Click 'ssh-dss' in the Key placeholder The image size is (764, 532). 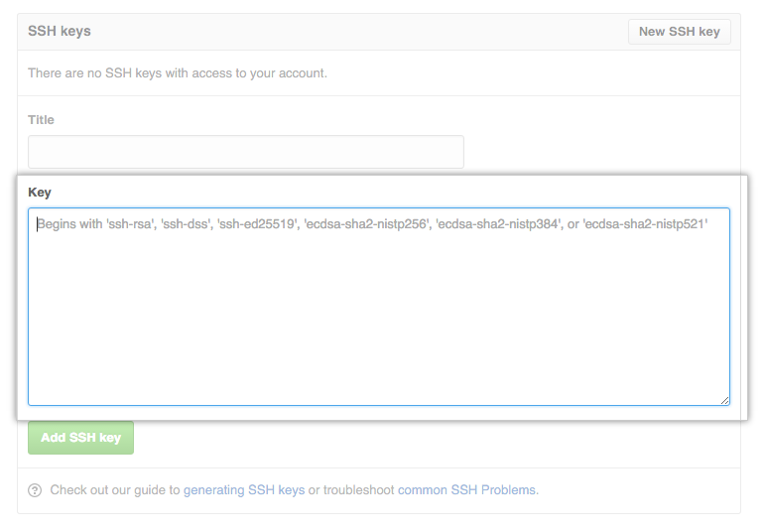188,224
